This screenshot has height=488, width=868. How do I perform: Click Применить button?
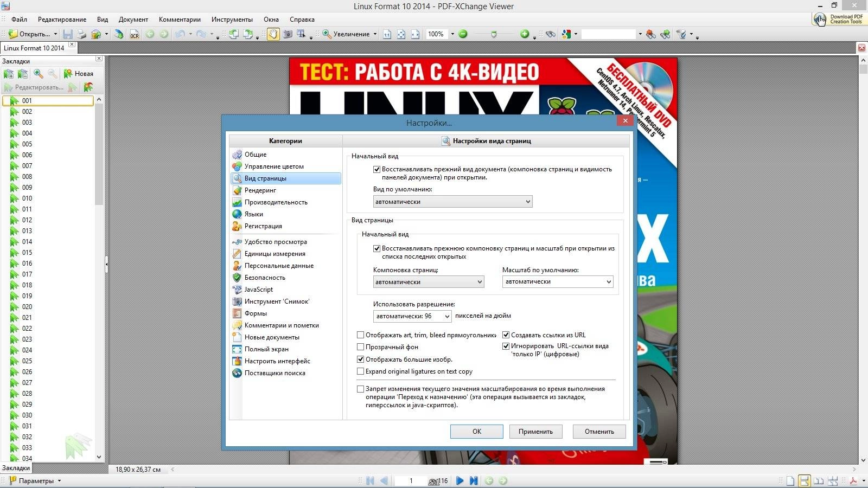[x=535, y=432]
